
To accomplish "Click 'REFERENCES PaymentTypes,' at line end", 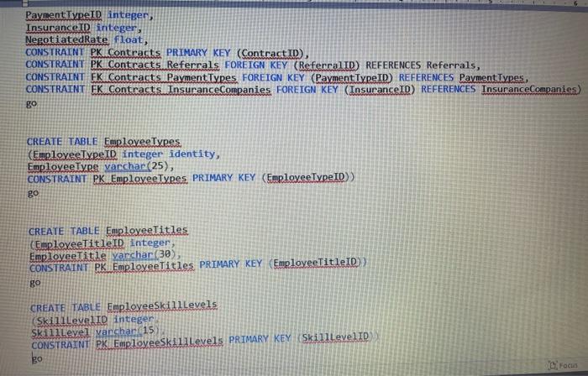I will [x=463, y=77].
